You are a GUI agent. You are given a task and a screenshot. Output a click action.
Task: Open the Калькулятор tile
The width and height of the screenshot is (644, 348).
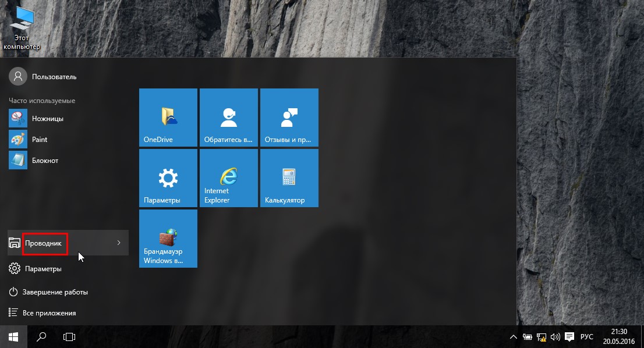(x=289, y=178)
